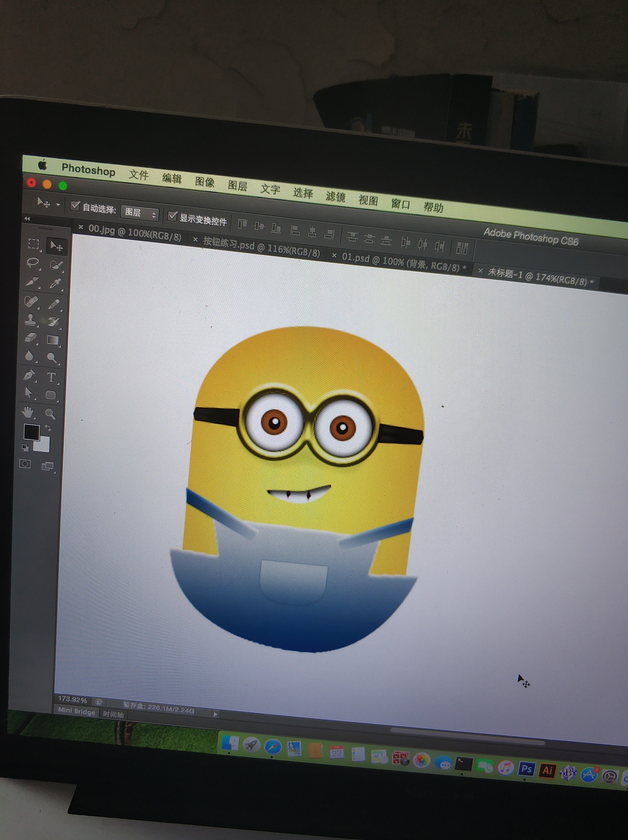Open the 文字 menu

[x=270, y=190]
